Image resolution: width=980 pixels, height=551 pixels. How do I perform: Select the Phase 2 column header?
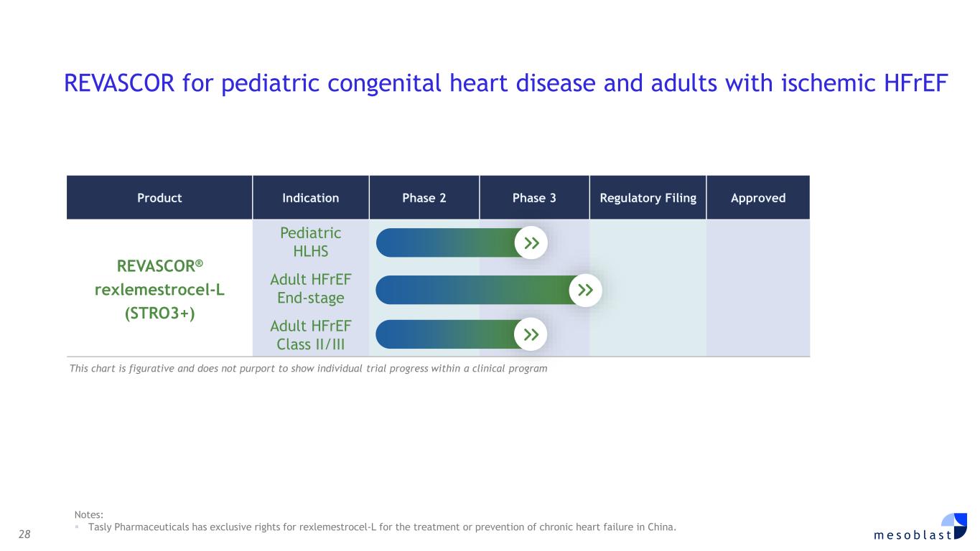click(x=424, y=198)
